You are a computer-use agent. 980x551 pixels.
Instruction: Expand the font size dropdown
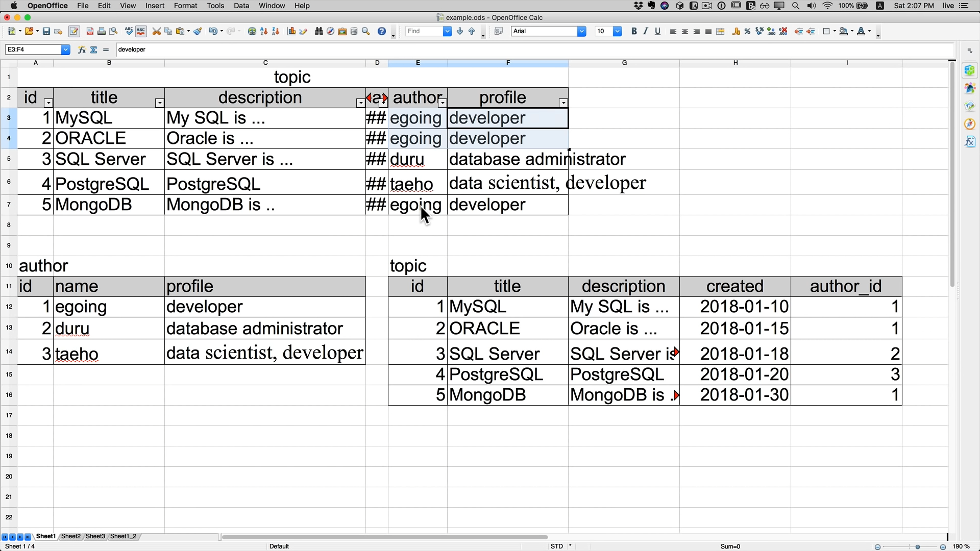click(617, 32)
